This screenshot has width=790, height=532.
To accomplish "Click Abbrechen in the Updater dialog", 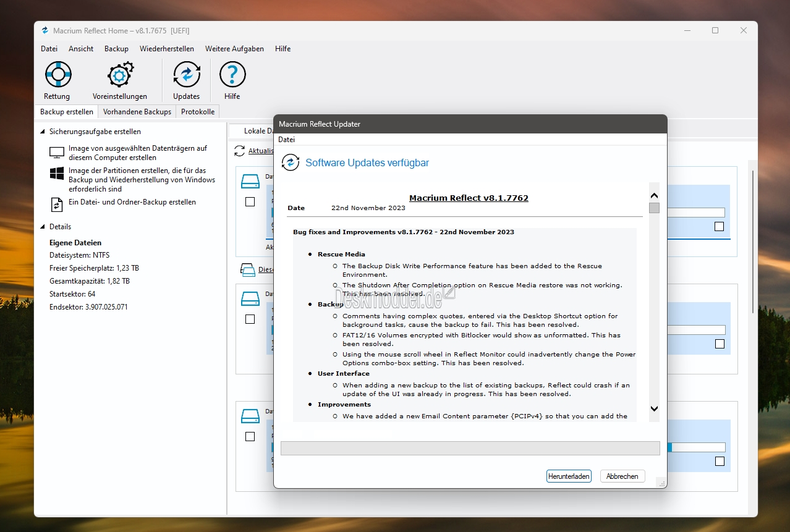I will tap(622, 476).
